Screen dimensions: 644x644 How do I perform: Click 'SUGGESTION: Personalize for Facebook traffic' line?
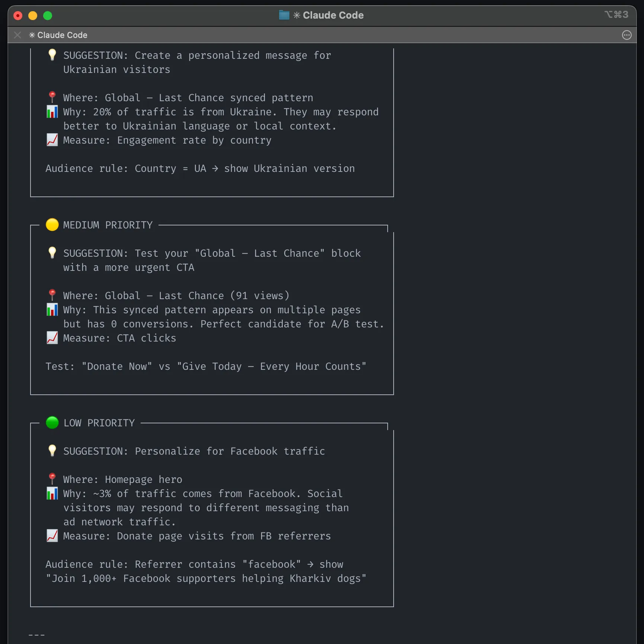point(194,451)
